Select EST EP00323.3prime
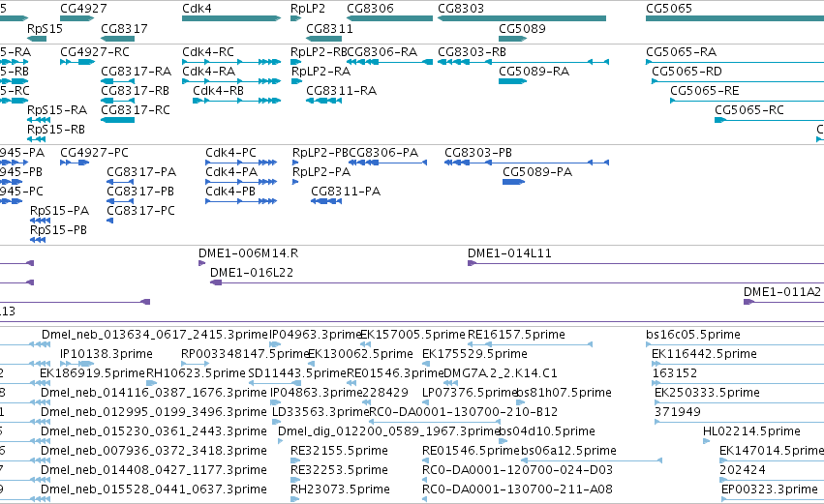824x504 pixels. pyautogui.click(x=770, y=490)
